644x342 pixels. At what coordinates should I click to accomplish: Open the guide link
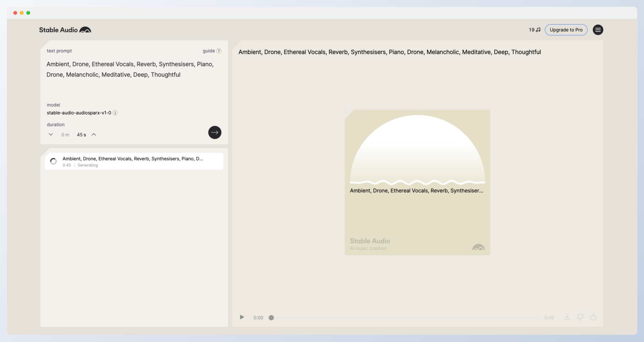[209, 51]
